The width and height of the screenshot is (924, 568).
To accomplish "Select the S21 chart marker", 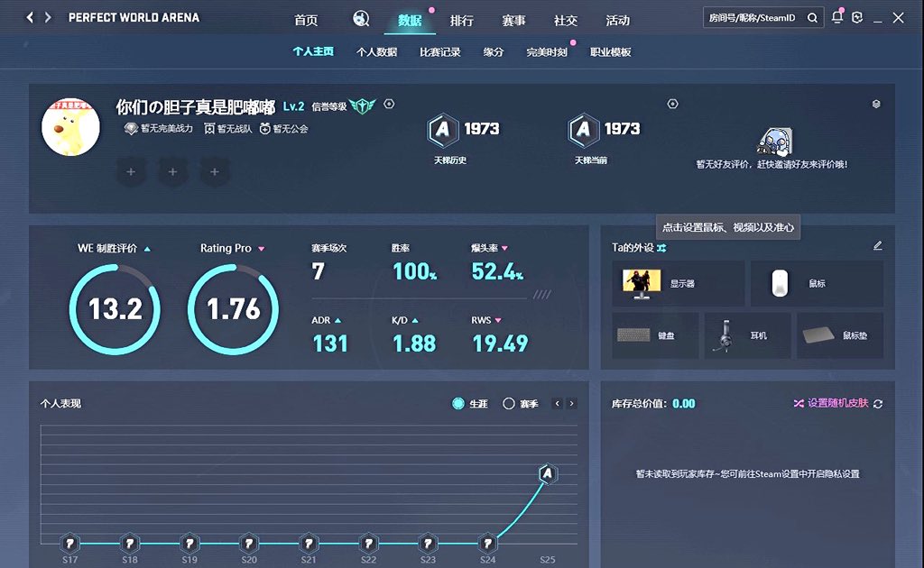I will pos(309,543).
